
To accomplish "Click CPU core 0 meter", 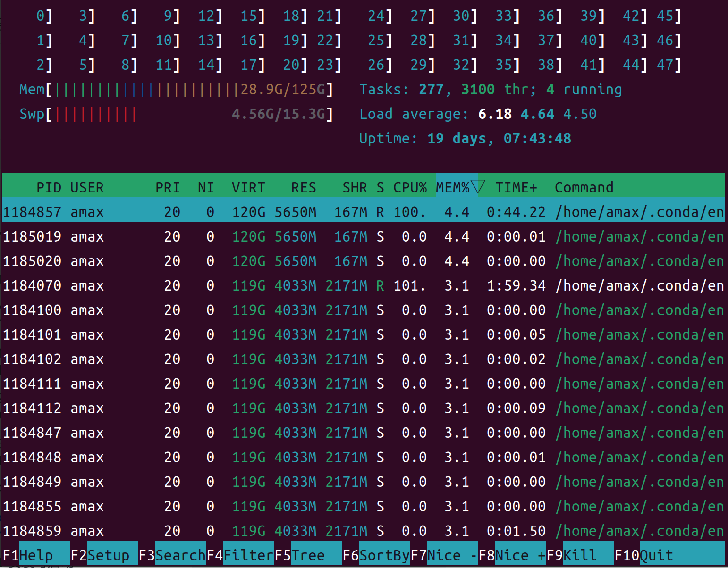I will pos(44,16).
